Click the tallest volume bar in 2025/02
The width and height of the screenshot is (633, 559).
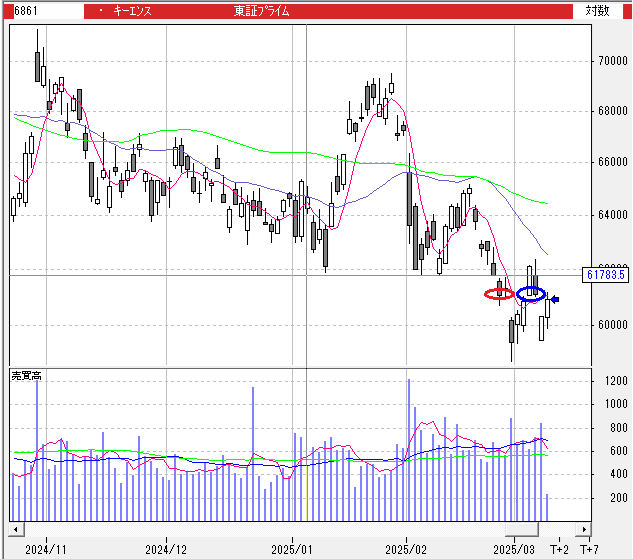409,450
